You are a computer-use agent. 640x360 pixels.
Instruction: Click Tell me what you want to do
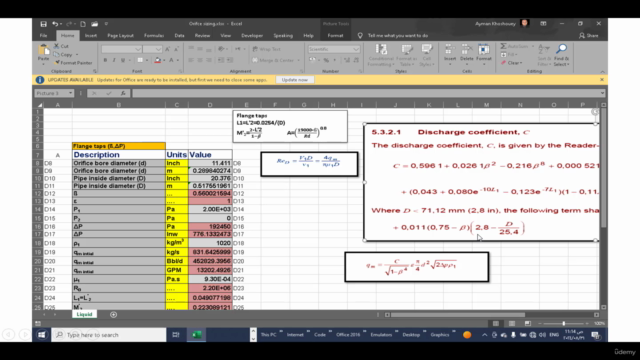click(398, 36)
